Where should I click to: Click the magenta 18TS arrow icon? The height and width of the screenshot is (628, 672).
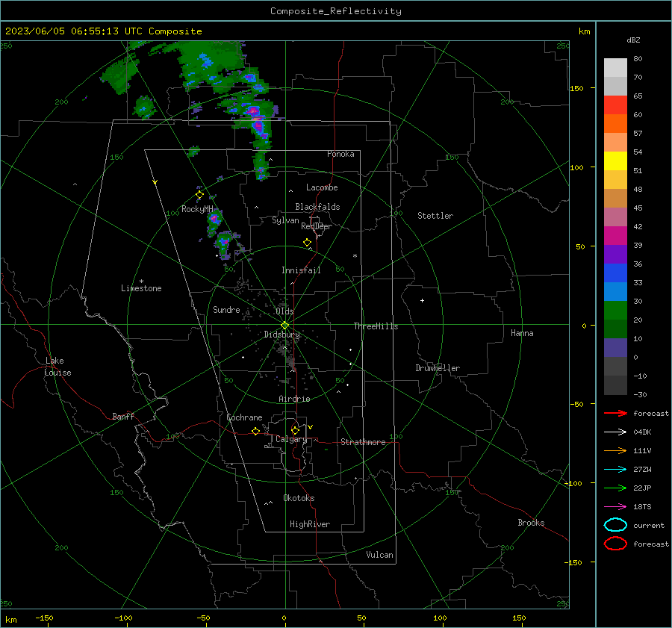pyautogui.click(x=615, y=507)
